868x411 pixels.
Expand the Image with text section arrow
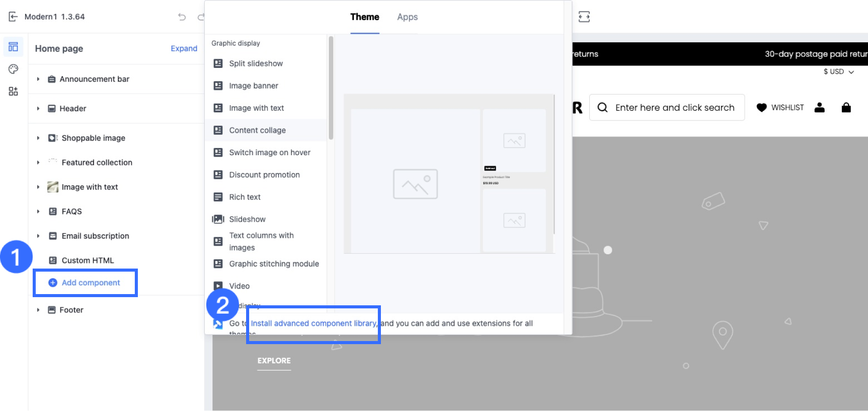pyautogui.click(x=38, y=187)
